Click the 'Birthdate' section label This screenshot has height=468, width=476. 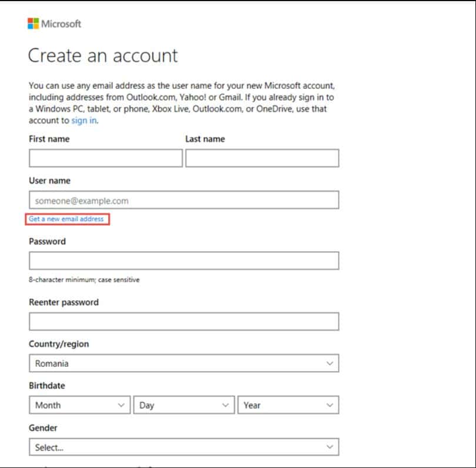(47, 386)
